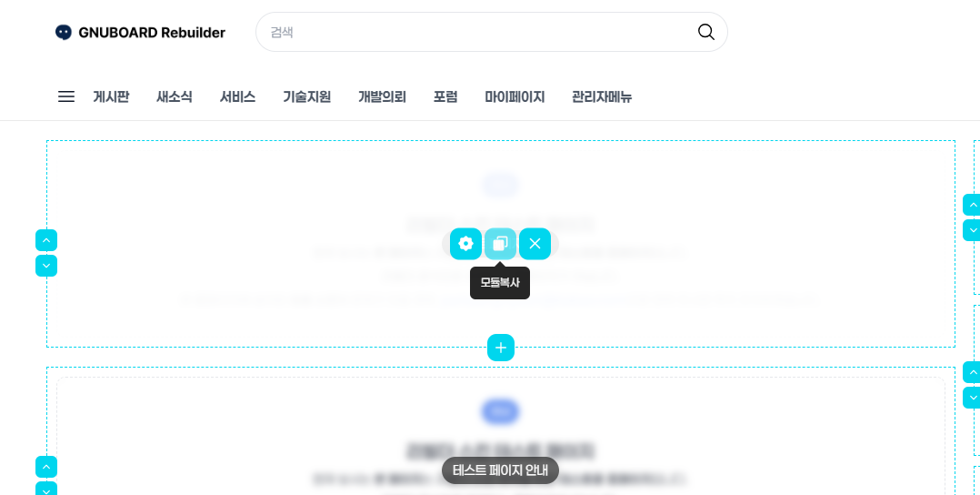The height and width of the screenshot is (495, 980).
Task: Click the 모듈복사 copy module icon
Action: coord(500,244)
